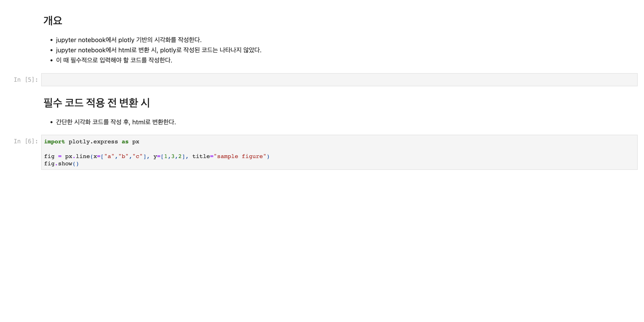The height and width of the screenshot is (322, 644).
Task: Click the x=["a","b","c"] list in code
Action: [120, 156]
